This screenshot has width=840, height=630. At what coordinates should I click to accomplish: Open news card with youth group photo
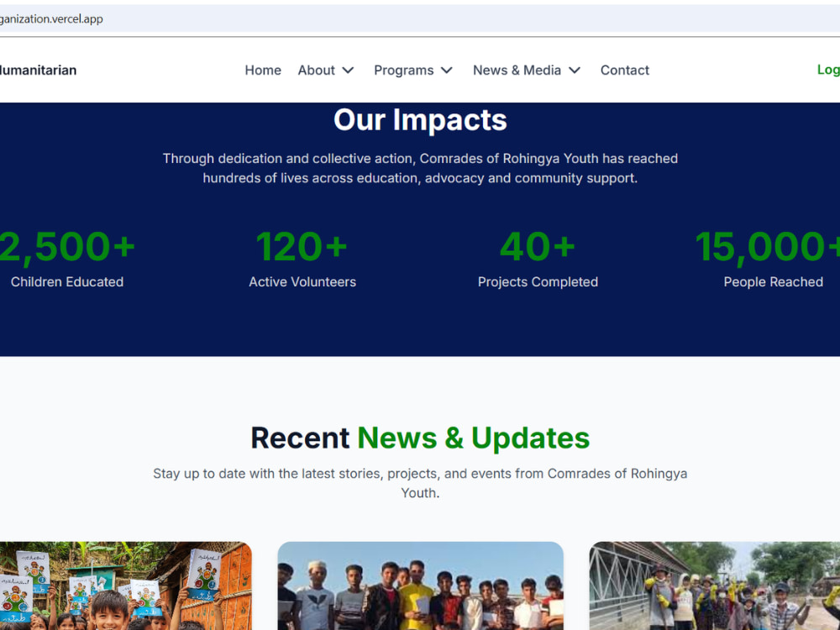click(x=421, y=585)
